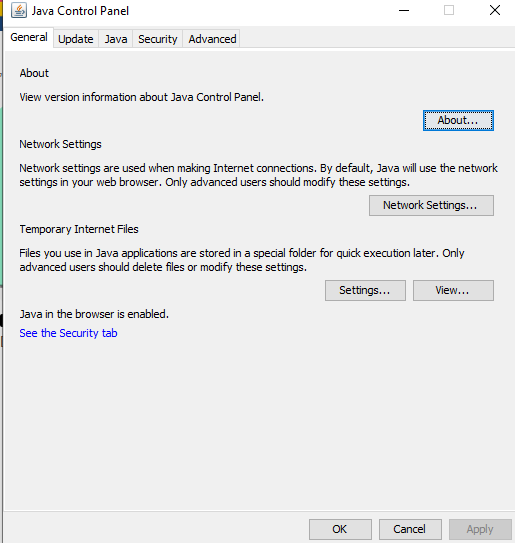Close the Java Control Panel window
515x543 pixels.
(x=495, y=10)
